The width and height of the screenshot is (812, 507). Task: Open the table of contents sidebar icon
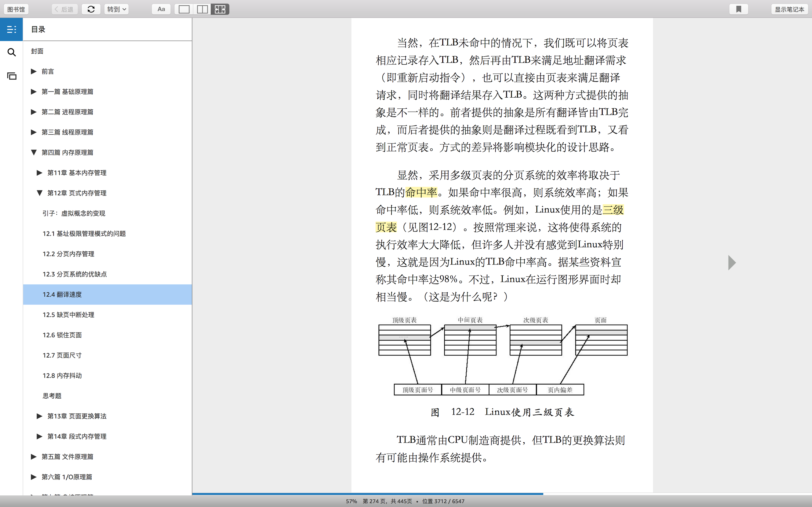(x=11, y=30)
